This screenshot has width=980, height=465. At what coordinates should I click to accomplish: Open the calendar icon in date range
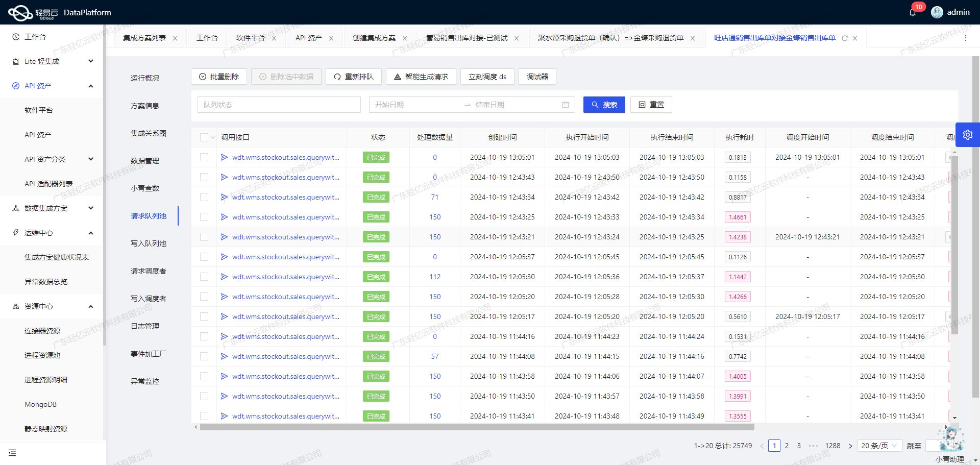click(x=565, y=105)
